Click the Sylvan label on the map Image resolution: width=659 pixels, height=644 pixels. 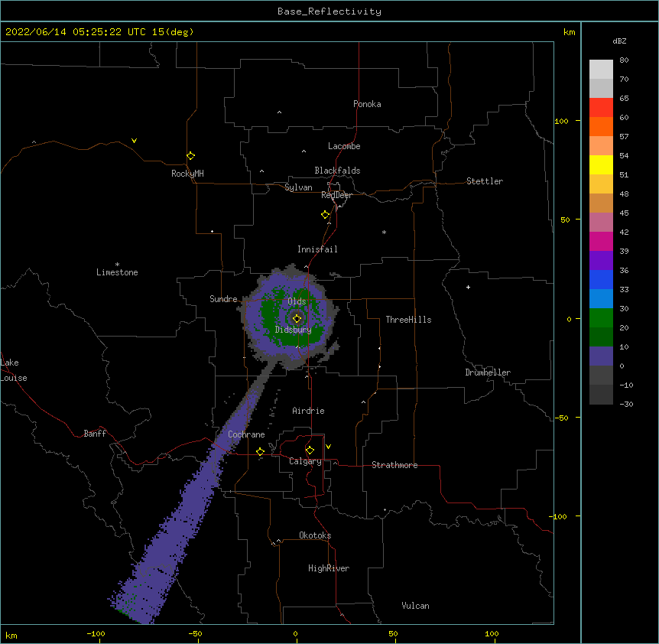[x=298, y=187]
